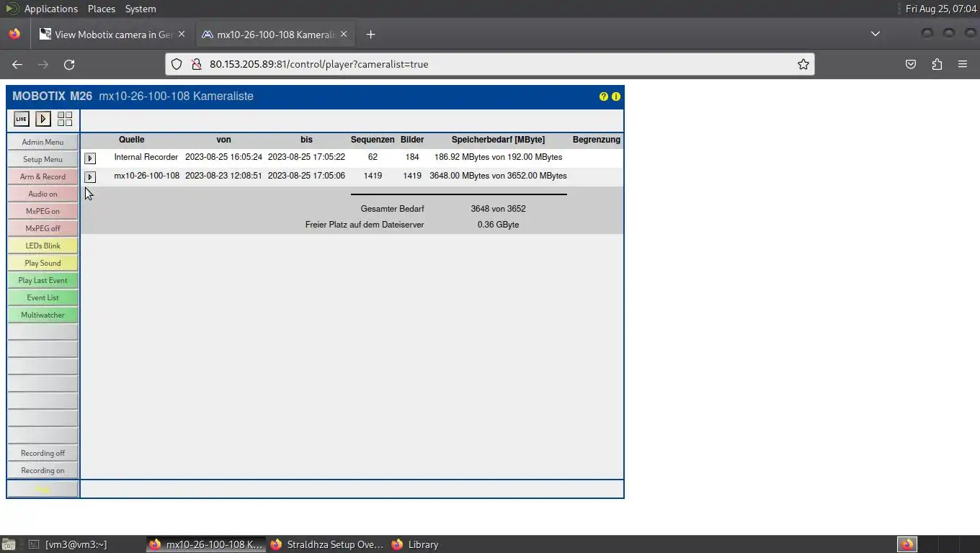
Task: Click Firefox icon in the bottom tray
Action: 906,544
